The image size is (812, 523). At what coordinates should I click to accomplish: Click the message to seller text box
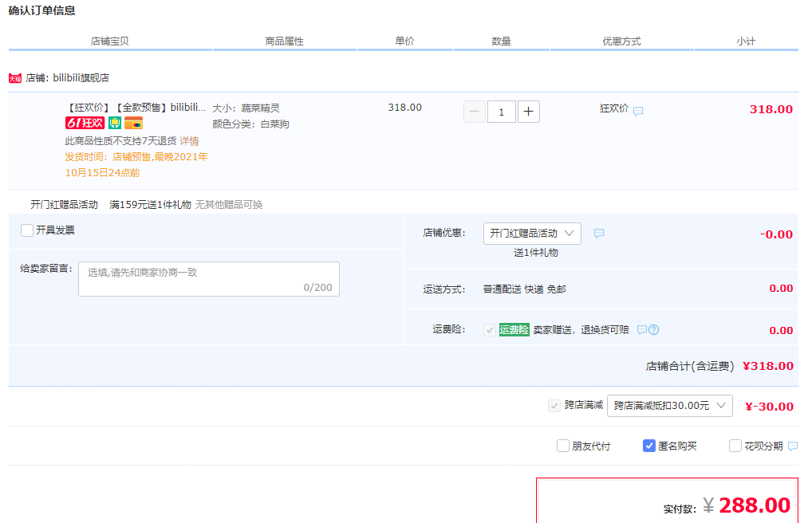(209, 279)
